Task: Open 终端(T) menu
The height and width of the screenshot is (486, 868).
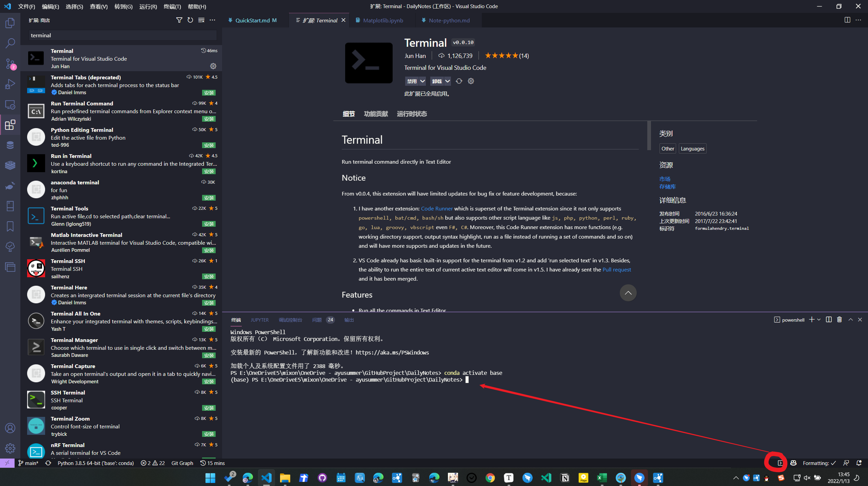Action: coord(172,6)
